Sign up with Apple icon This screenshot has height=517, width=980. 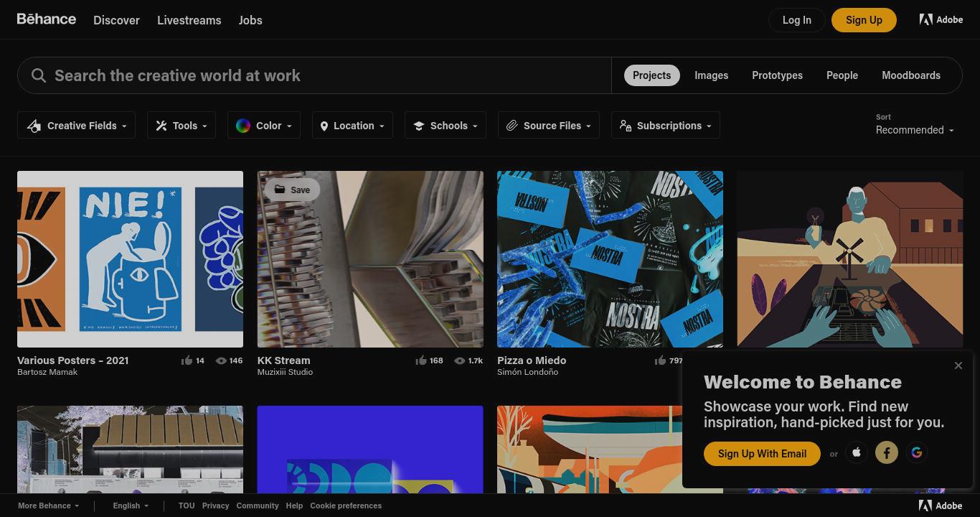point(857,452)
